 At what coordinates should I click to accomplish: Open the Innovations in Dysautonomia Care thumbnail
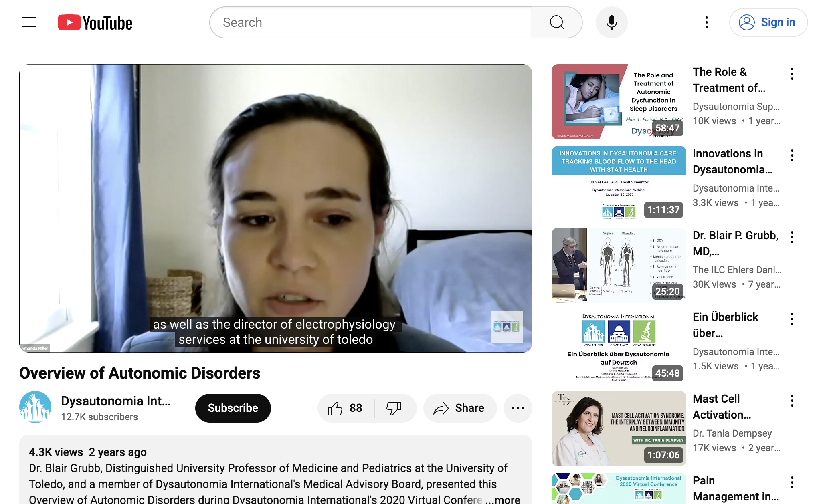619,183
